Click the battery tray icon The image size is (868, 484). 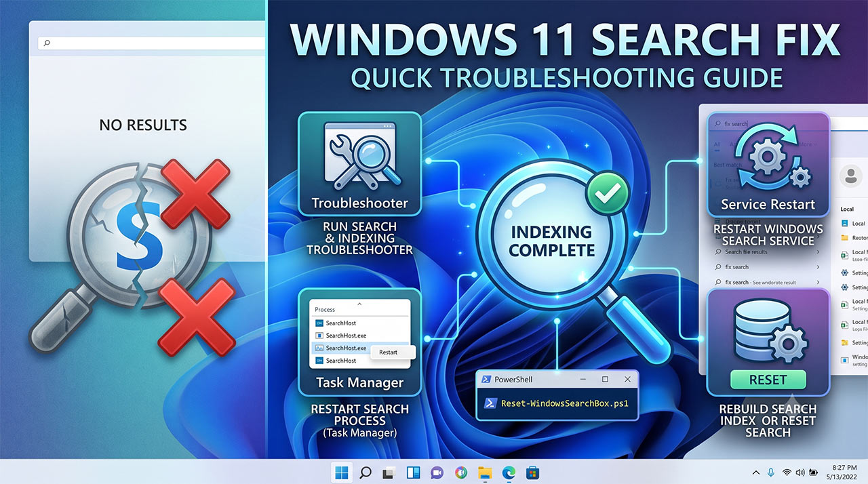(812, 472)
